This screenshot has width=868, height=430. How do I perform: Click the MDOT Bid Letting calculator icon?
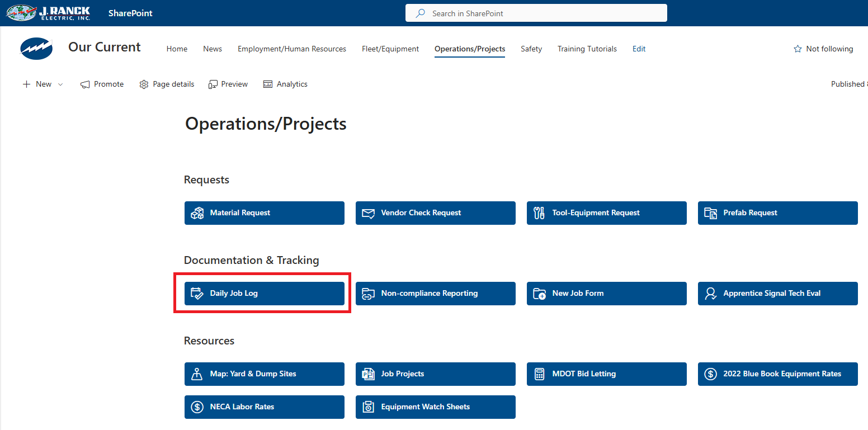pyautogui.click(x=539, y=374)
